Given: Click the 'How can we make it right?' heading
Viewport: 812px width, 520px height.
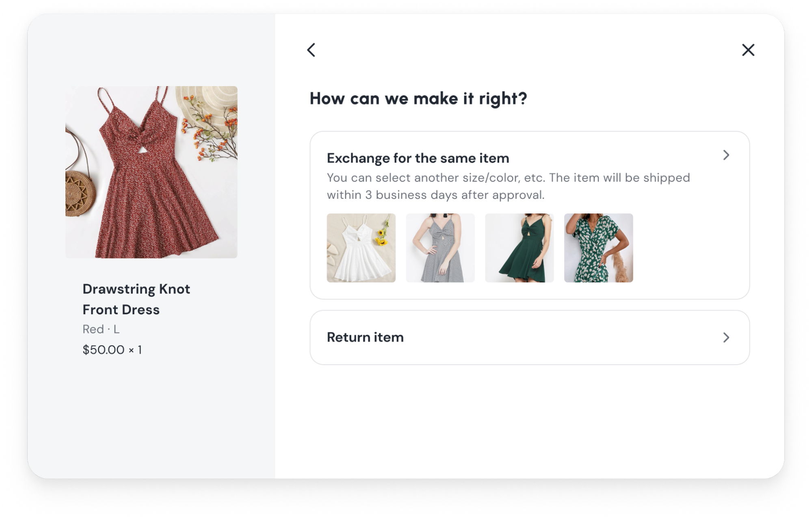Looking at the screenshot, I should (x=418, y=98).
